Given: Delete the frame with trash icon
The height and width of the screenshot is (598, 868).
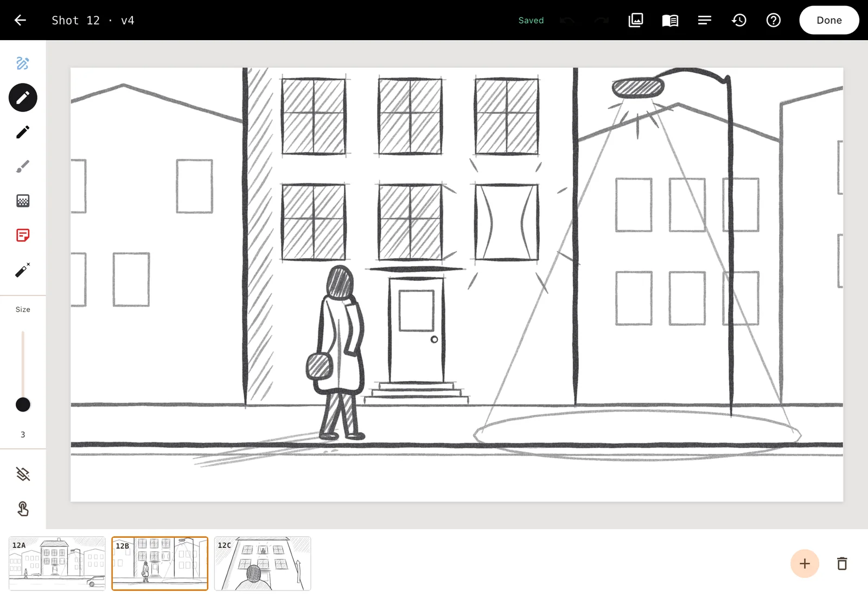Looking at the screenshot, I should [x=842, y=563].
